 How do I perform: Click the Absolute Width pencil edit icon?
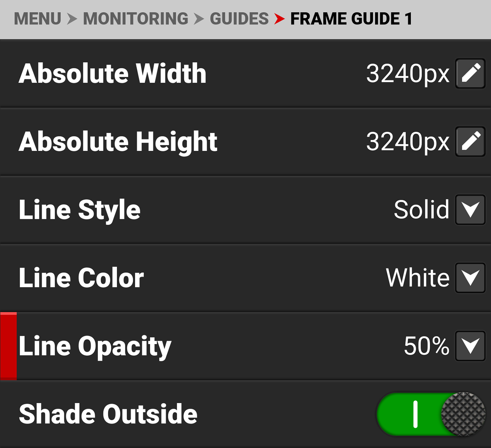click(x=470, y=73)
